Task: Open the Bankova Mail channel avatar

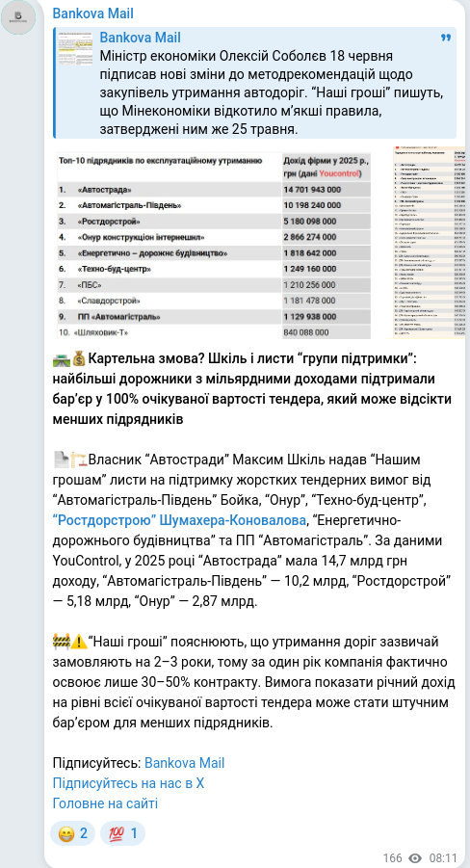Action: point(18,17)
